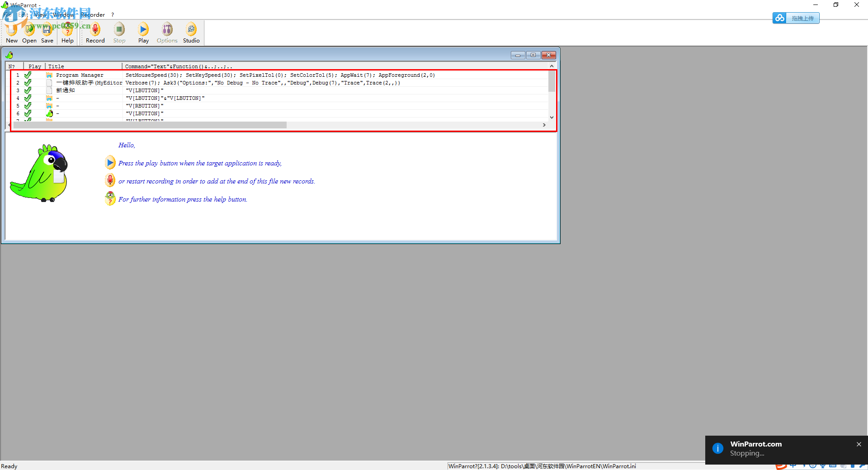The image size is (868, 470).
Task: Click the Title column header
Action: coord(84,66)
